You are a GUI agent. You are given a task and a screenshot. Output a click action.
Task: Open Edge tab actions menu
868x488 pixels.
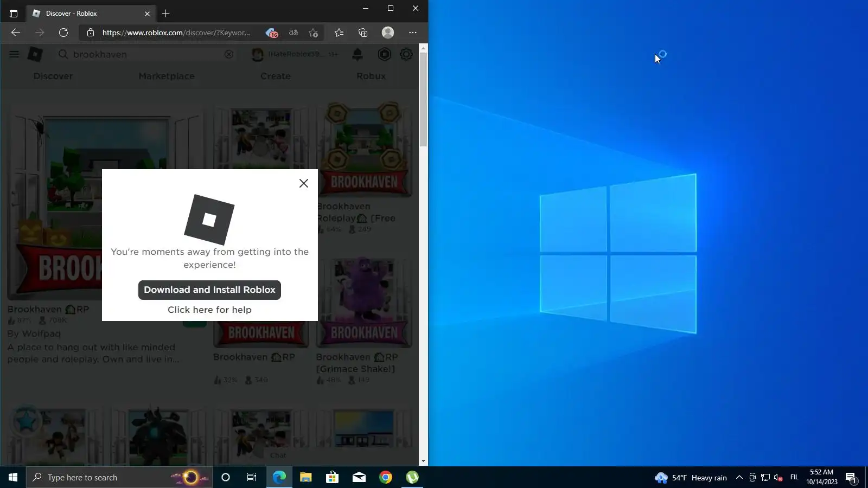[x=14, y=14]
